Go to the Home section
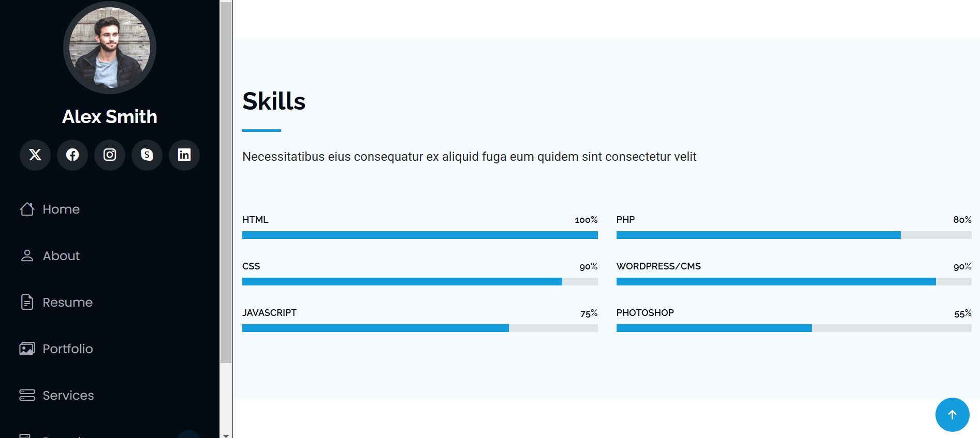Screen dimensions: 980x438 click(61, 209)
